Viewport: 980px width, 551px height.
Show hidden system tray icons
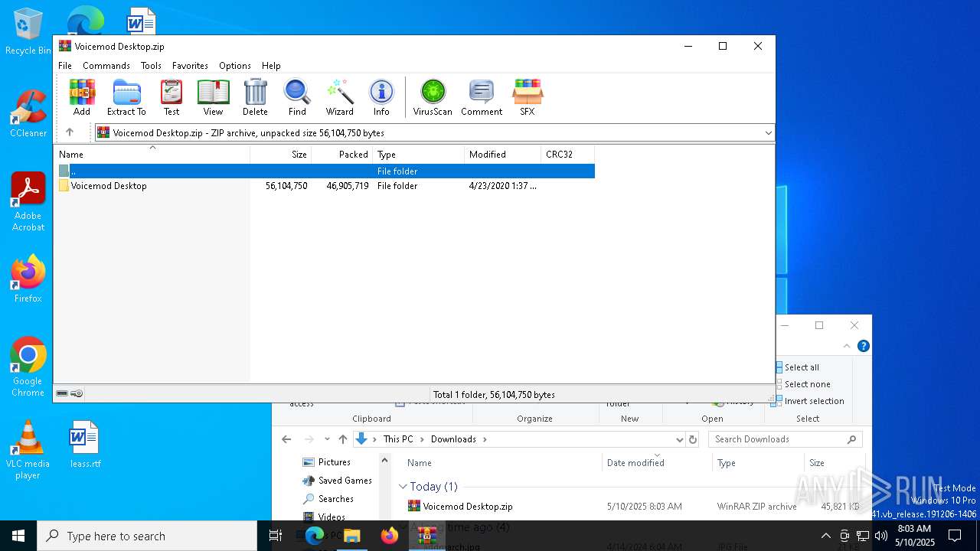point(825,536)
